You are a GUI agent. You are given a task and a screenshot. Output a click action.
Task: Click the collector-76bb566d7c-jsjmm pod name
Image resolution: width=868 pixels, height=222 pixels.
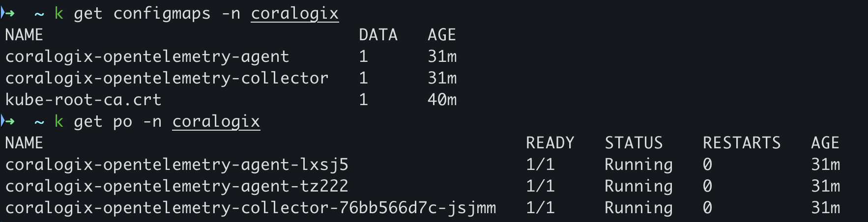click(250, 208)
